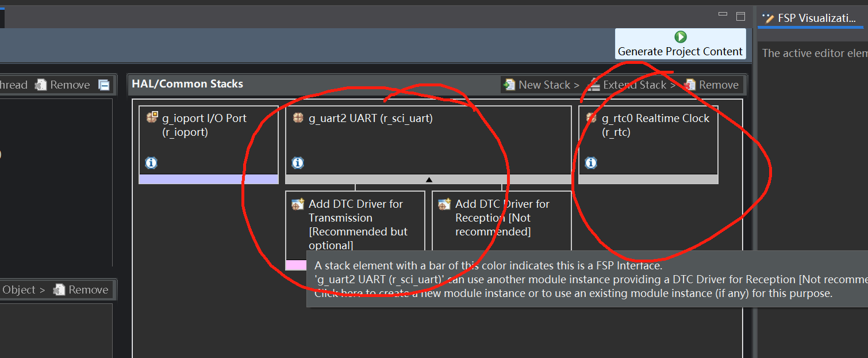Screen dimensions: 868x358
Task: Click the g_ioport I/O Port module icon
Action: tap(152, 118)
